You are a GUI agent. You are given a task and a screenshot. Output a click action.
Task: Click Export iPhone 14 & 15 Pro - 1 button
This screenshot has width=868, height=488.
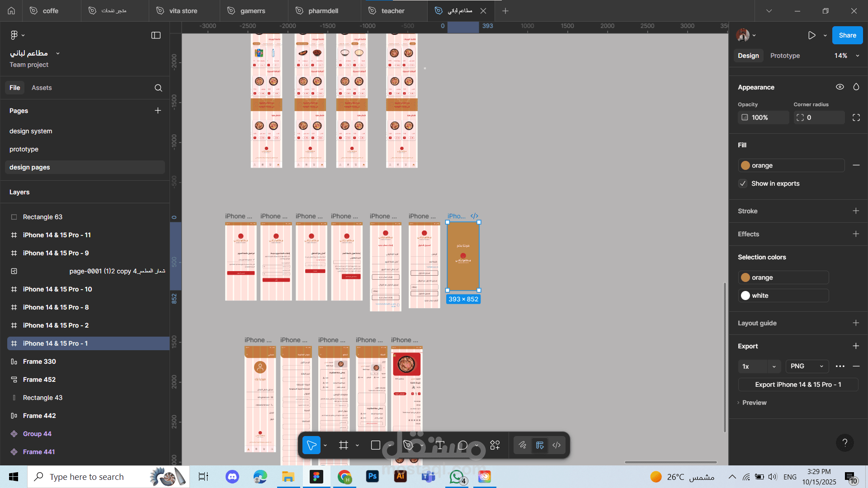pos(798,385)
